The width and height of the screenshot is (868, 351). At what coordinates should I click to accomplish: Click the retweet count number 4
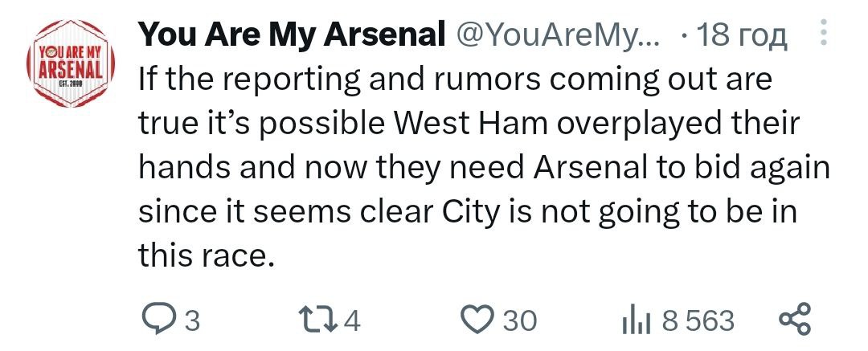tap(352, 321)
